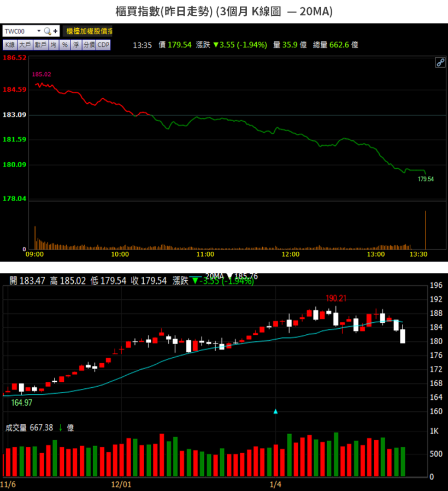Viewport: 448px width, 491px height.
Task: Click the cyan triangle marker at 1/4
Action: (x=276, y=411)
